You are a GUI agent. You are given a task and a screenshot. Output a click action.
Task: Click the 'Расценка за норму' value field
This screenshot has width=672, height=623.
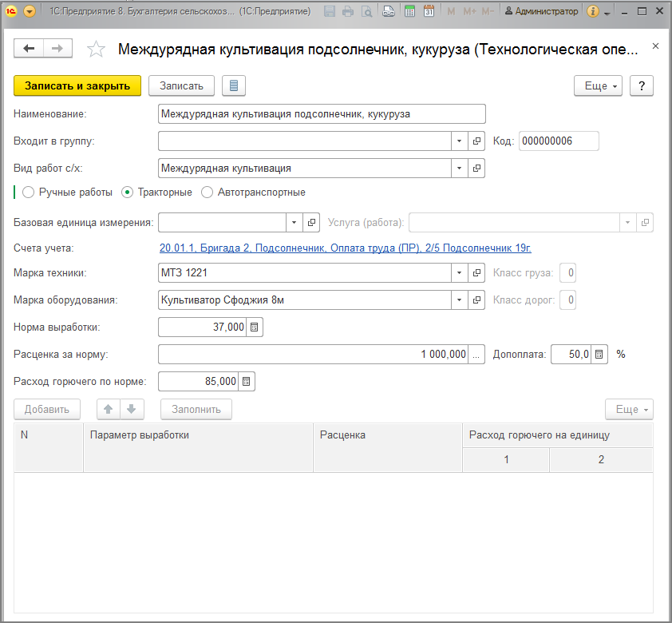[x=314, y=354]
